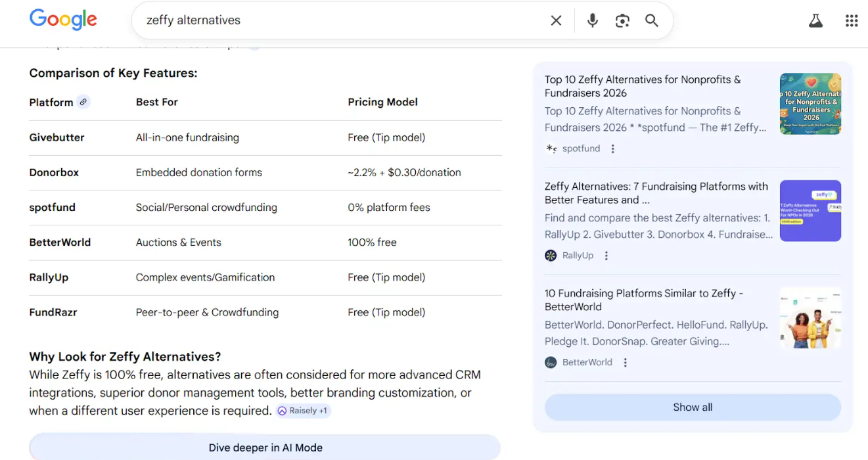Start voice search with microphone icon
The image size is (868, 460).
593,20
